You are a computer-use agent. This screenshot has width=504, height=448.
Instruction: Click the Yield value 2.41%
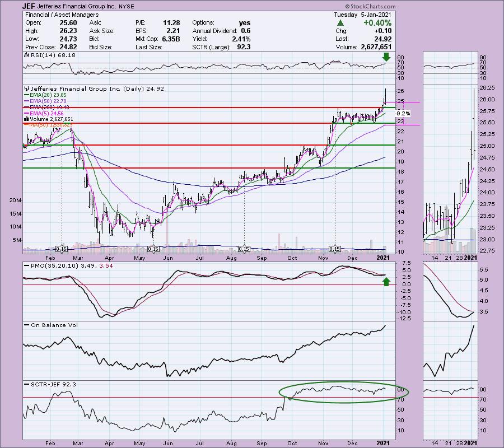pyautogui.click(x=241, y=39)
